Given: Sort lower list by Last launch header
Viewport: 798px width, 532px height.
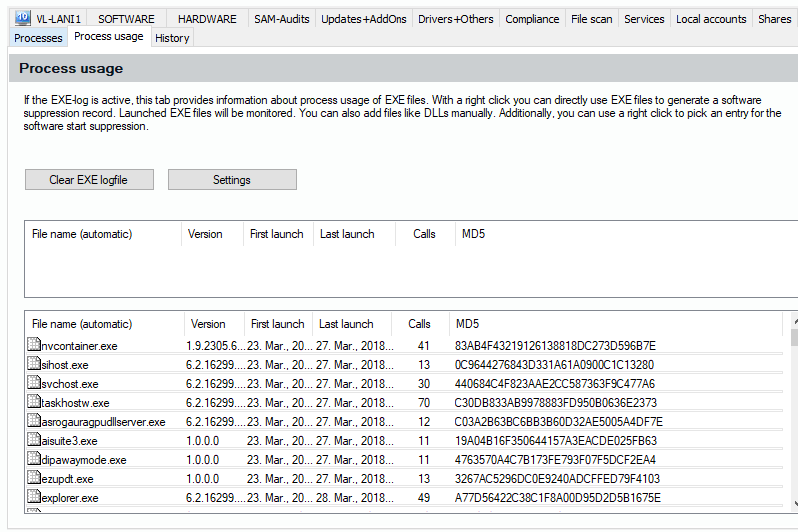Looking at the screenshot, I should [x=346, y=324].
